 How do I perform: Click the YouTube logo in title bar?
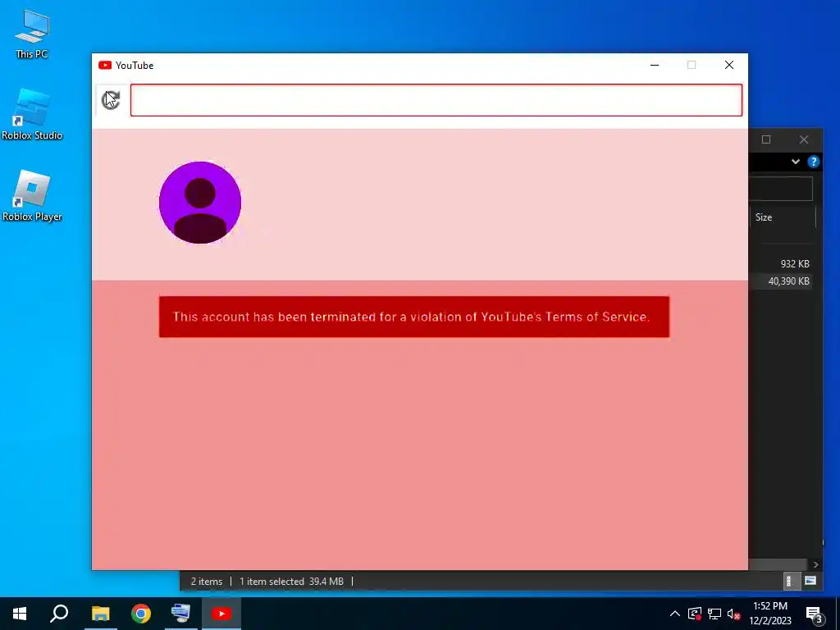pos(105,66)
